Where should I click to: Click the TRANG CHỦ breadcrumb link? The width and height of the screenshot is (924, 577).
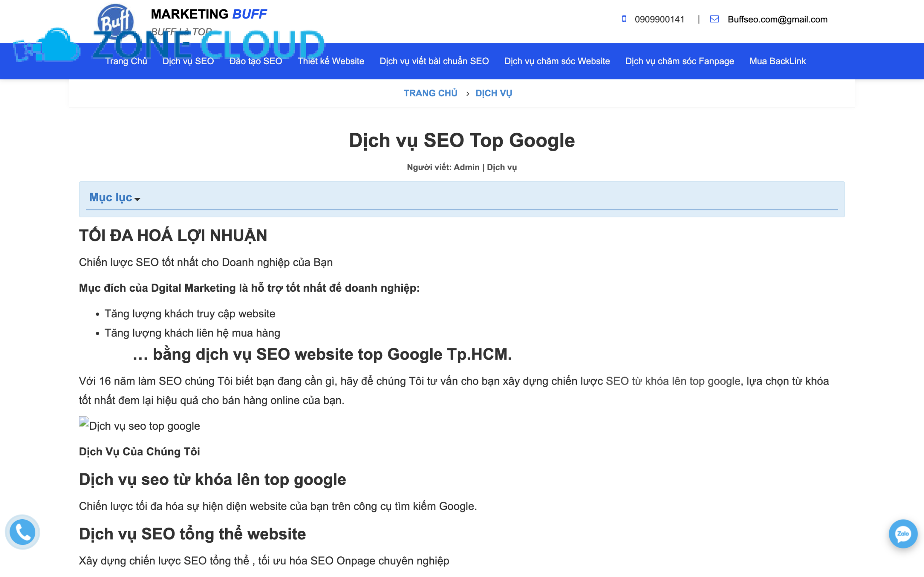[x=430, y=93]
